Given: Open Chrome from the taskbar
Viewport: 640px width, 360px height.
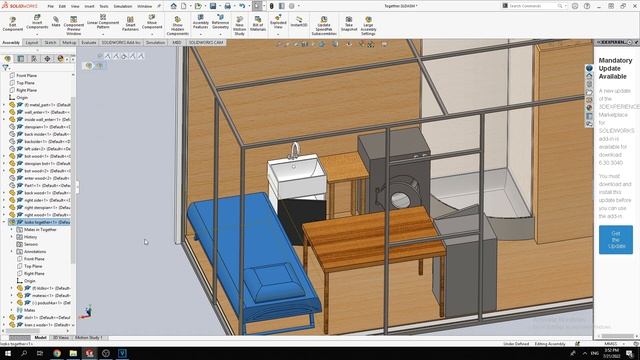Looking at the screenshot, I should click(x=57, y=353).
